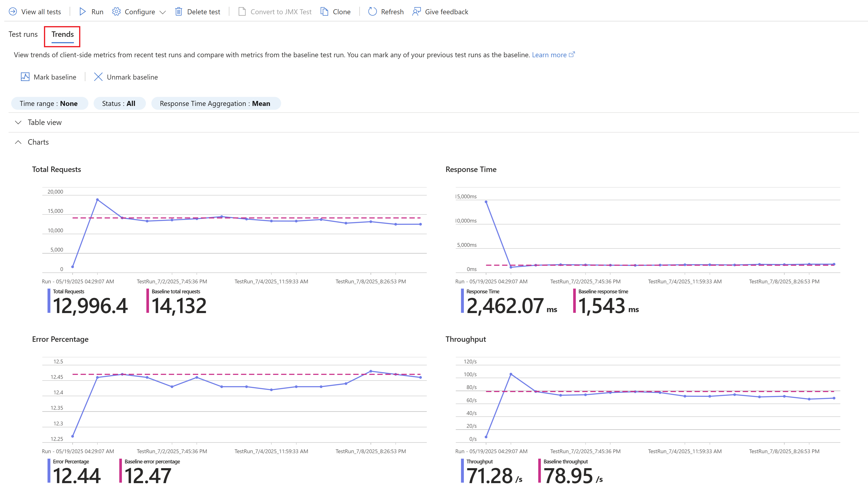Click the View all tests arrow icon

[13, 12]
